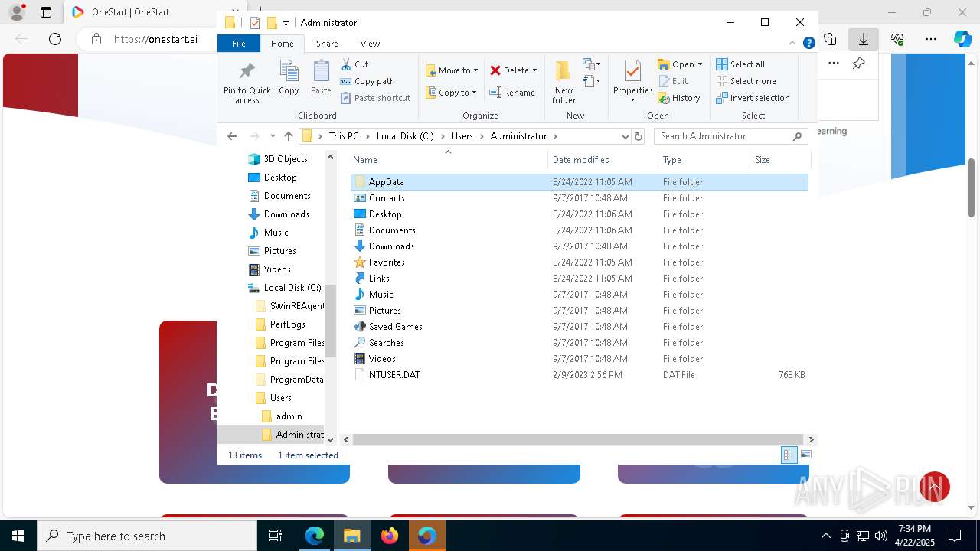The image size is (980, 551).
Task: Switch to details view layout icon
Action: (789, 455)
